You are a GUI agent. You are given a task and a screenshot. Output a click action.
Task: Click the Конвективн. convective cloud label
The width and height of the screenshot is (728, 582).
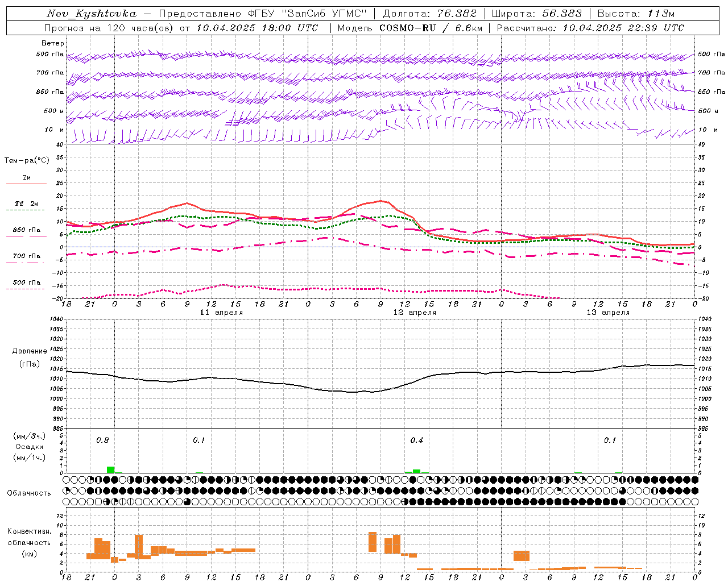29,531
